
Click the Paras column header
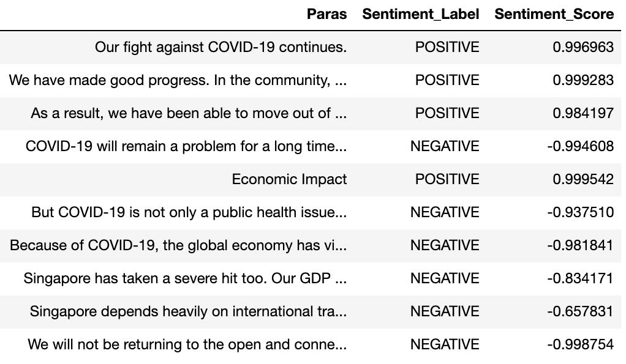pyautogui.click(x=326, y=14)
